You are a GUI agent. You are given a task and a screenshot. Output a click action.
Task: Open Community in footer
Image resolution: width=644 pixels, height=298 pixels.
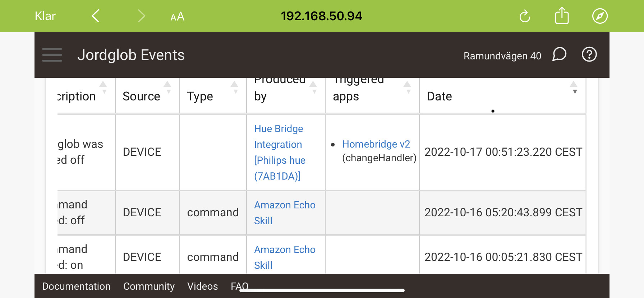tap(149, 286)
